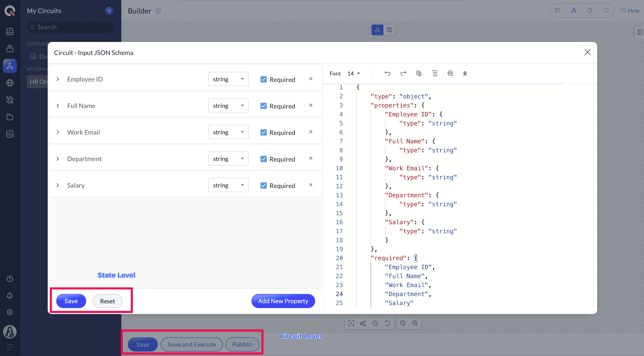Open notifications bell in left sidebar
This screenshot has height=356, width=644.
10,295
